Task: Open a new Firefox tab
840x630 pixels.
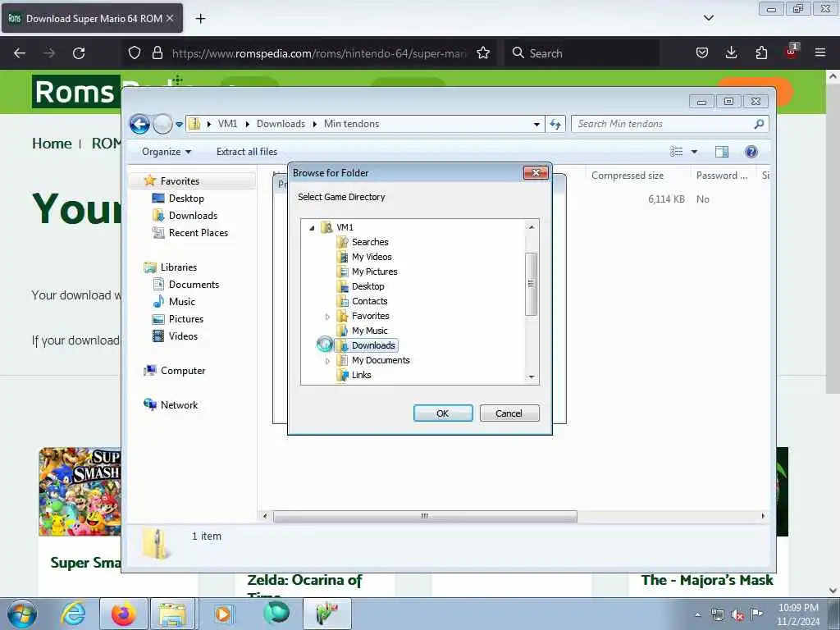Action: coord(200,19)
